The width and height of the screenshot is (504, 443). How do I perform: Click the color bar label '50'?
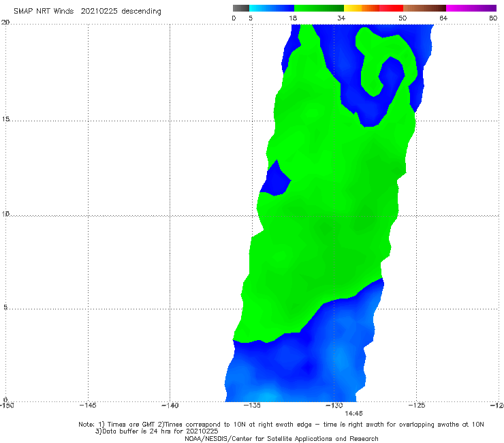[x=403, y=18]
